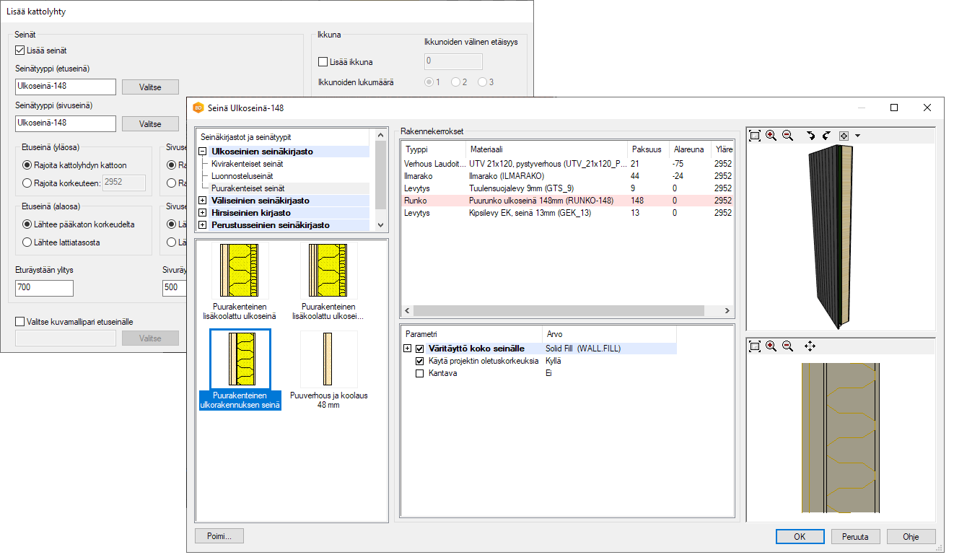
Task: Open view direction dropdown arrow in 3D preview
Action: (x=857, y=136)
